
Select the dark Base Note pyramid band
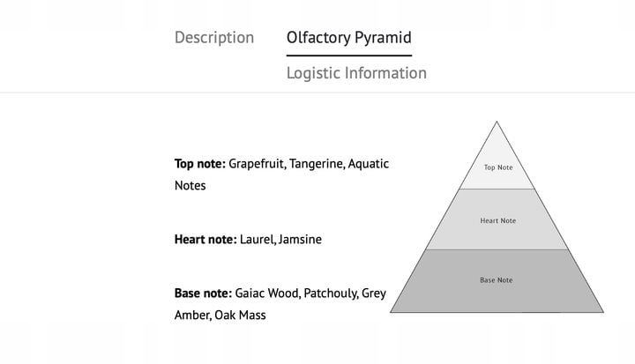pyautogui.click(x=496, y=280)
